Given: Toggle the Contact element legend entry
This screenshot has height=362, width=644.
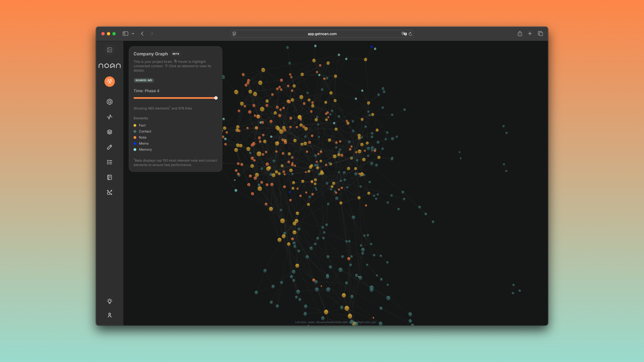Looking at the screenshot, I should 145,131.
